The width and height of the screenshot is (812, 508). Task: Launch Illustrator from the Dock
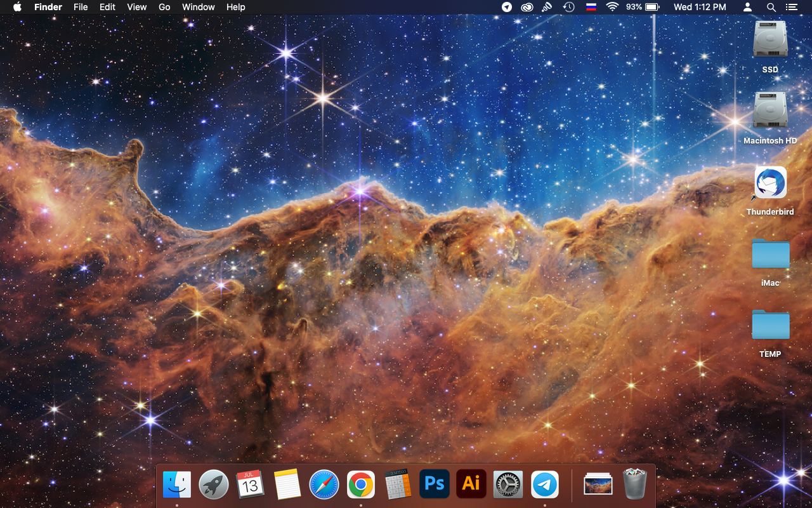(x=471, y=484)
